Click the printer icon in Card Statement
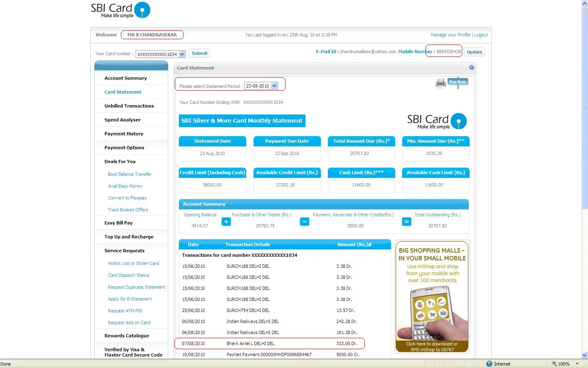This screenshot has width=588, height=368. click(441, 83)
